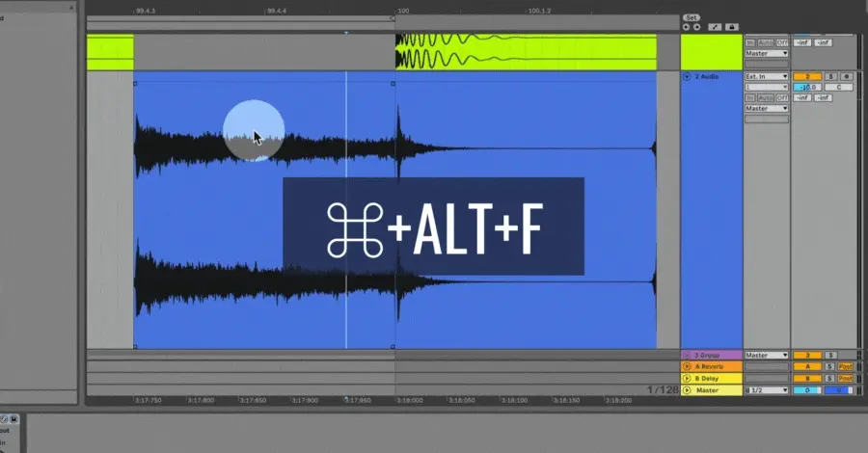This screenshot has height=453, width=868.
Task: Set 2 Audio monitor to Off
Action: point(782,98)
